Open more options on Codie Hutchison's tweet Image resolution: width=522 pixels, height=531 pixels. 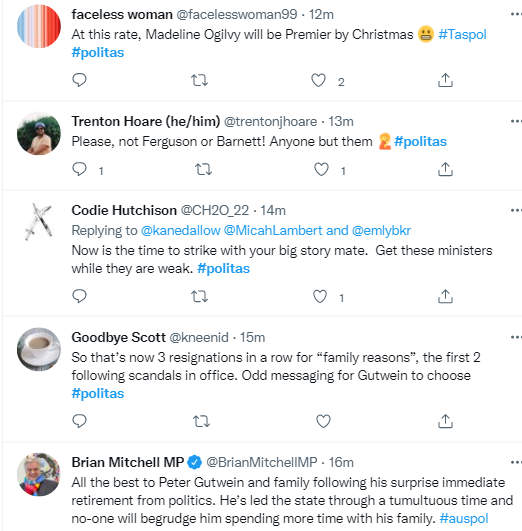[516, 211]
